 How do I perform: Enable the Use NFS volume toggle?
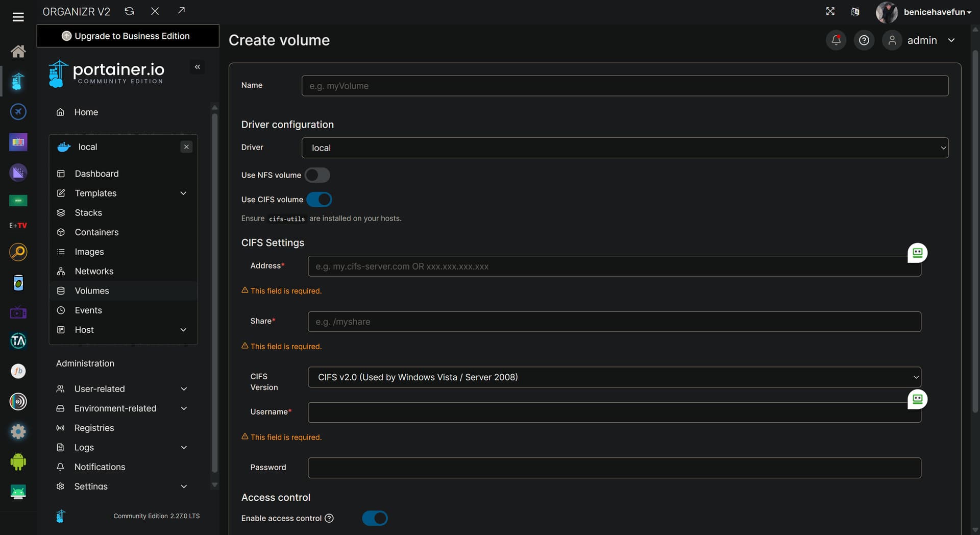317,175
